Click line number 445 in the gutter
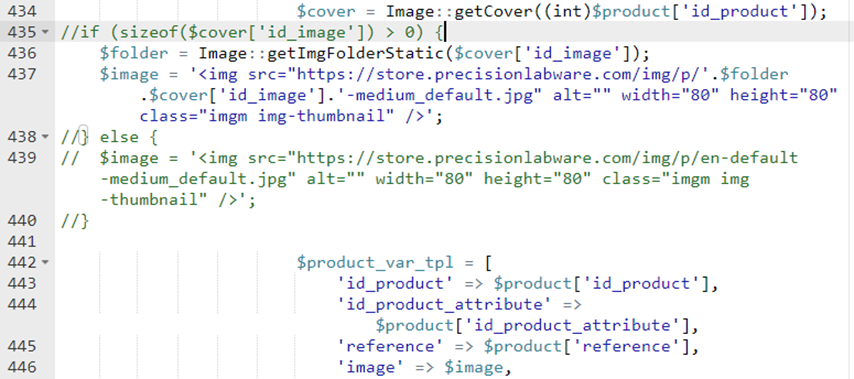 (22, 346)
